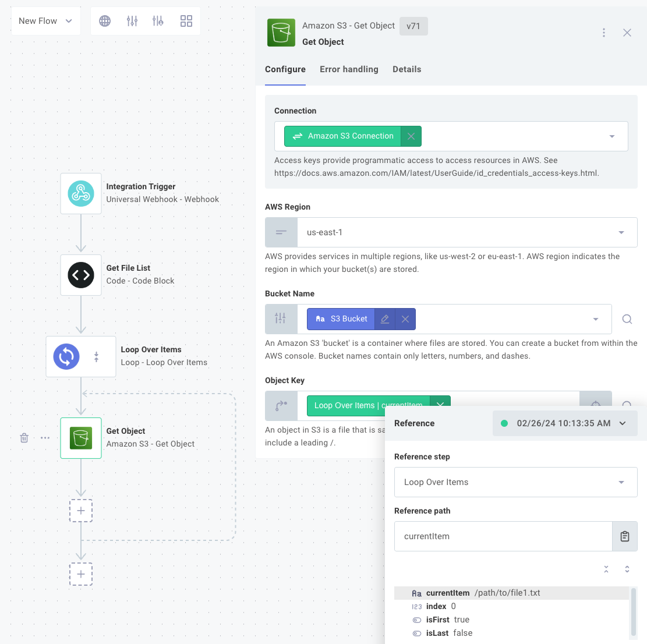Expand all reference tree items
This screenshot has width=647, height=644.
coord(627,569)
